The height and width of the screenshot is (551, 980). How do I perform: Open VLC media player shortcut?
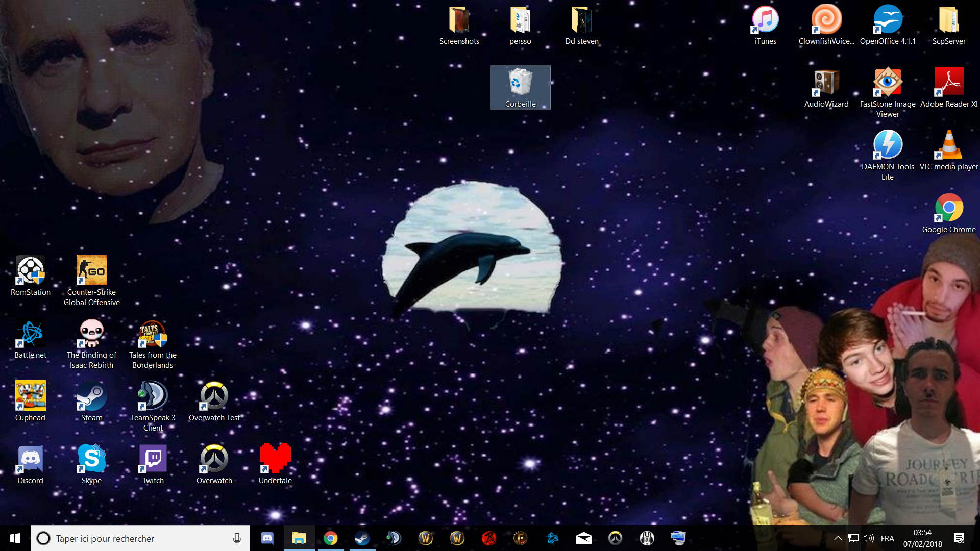tap(949, 145)
